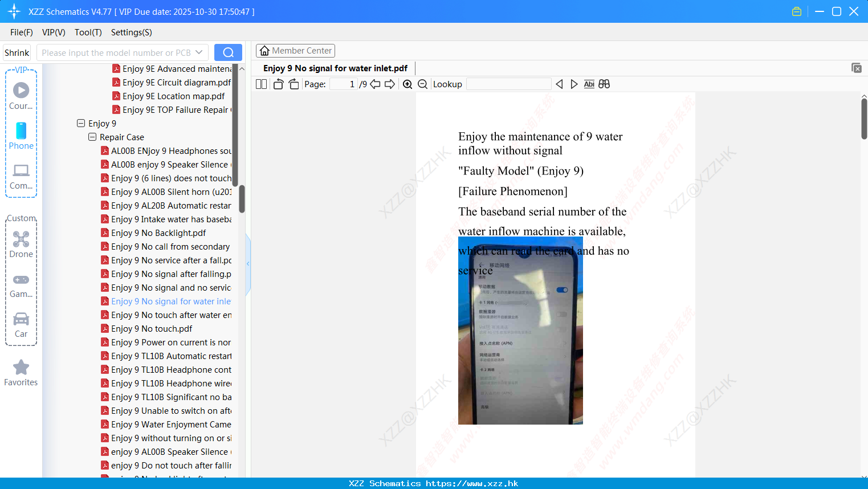The width and height of the screenshot is (868, 489).
Task: Click the Lookup text field
Action: pyautogui.click(x=509, y=84)
